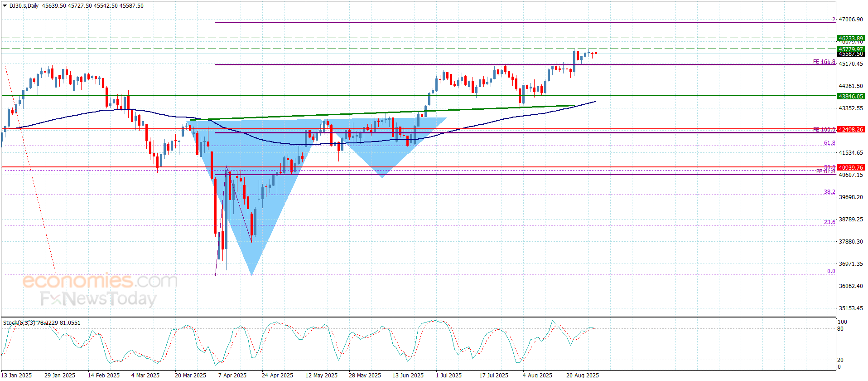Click the stochastic 80 level label
This screenshot has height=381, width=868.
pos(840,329)
